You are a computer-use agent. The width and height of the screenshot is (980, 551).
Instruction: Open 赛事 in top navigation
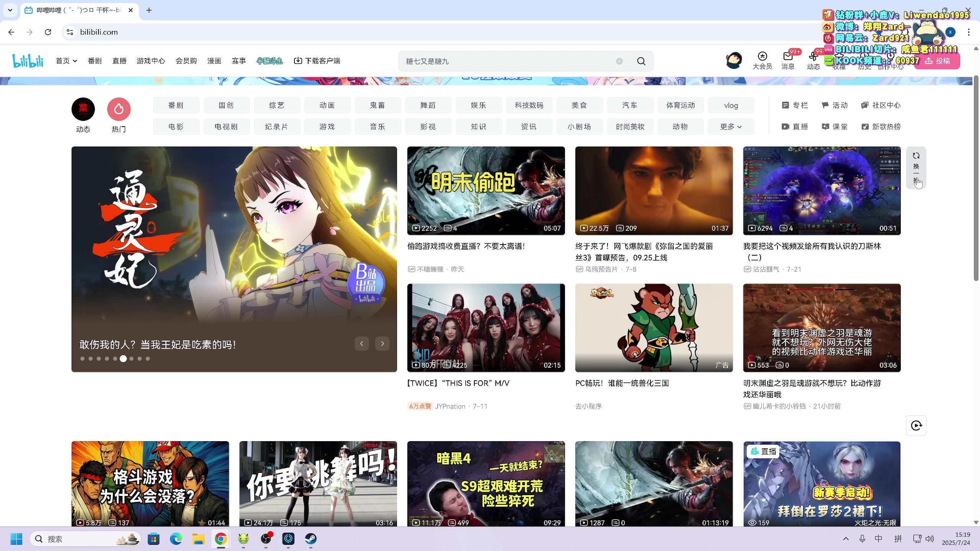click(238, 61)
